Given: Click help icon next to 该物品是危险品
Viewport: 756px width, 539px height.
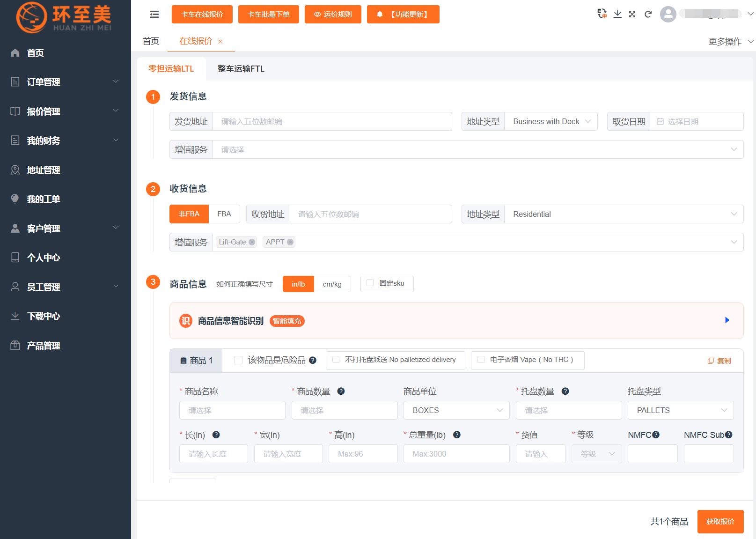Looking at the screenshot, I should pyautogui.click(x=313, y=360).
